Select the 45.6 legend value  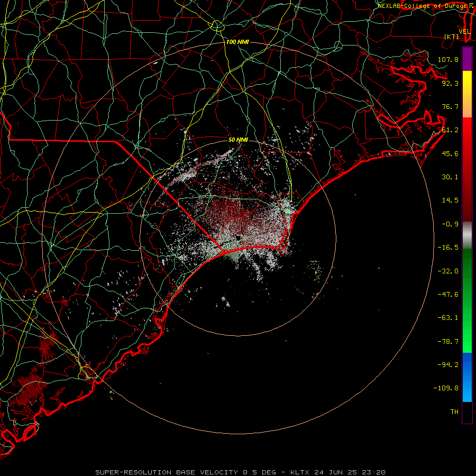pos(450,153)
